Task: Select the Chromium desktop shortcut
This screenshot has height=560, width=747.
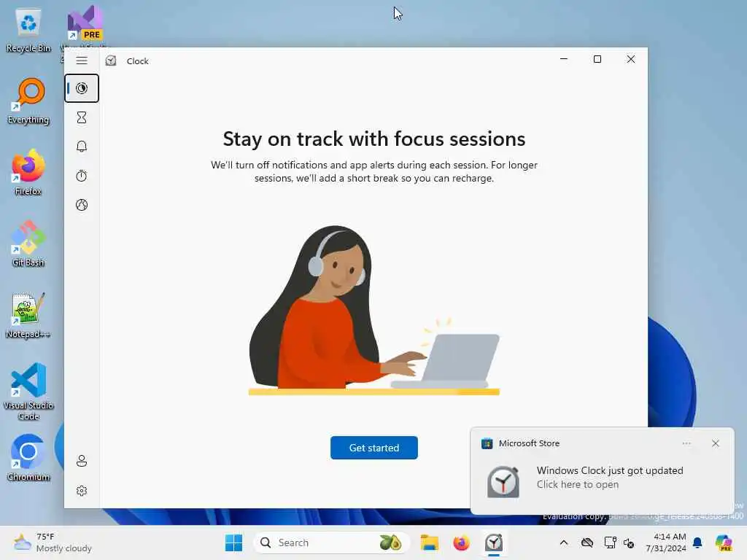Action: pos(28,458)
